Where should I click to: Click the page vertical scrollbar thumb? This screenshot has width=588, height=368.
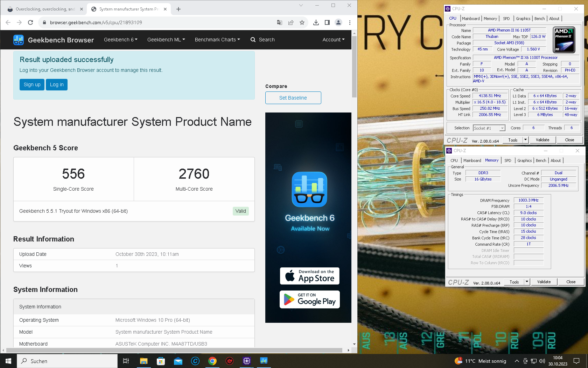pyautogui.click(x=354, y=67)
